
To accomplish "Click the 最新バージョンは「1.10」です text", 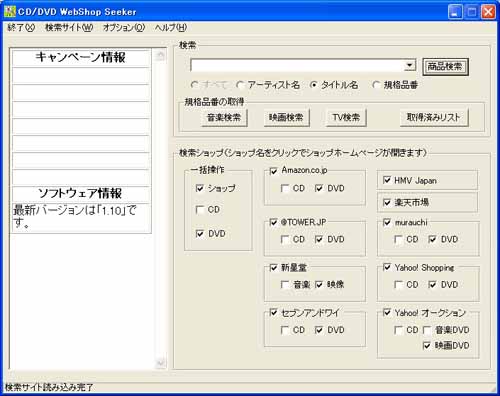I will (x=75, y=216).
